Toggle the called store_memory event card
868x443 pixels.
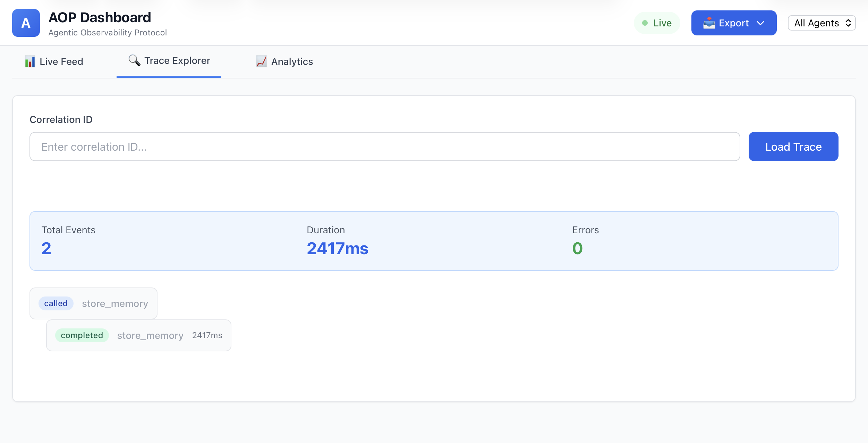[93, 303]
